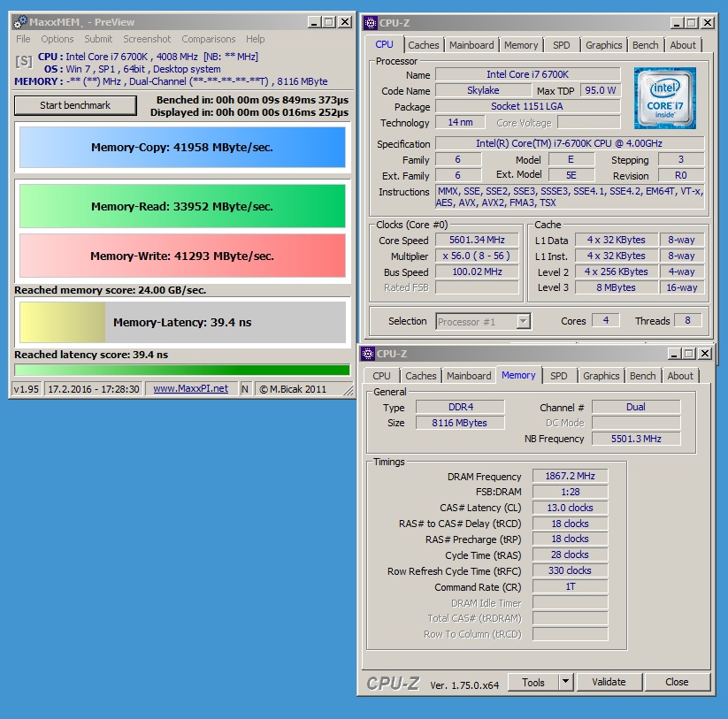Select the CPU tab in lower CPU-Z window
Viewport: 728px width, 719px height.
(x=381, y=376)
